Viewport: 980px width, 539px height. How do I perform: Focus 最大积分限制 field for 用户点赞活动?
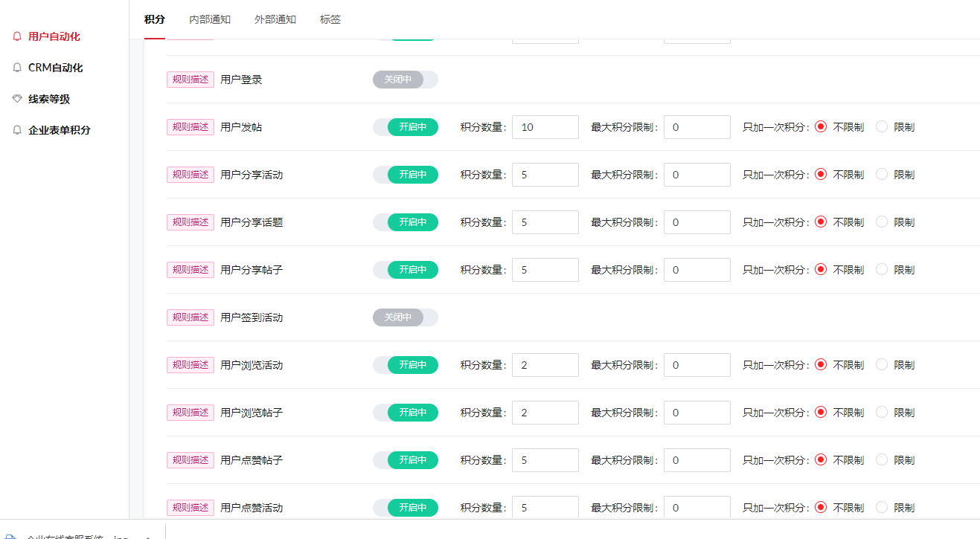click(697, 508)
